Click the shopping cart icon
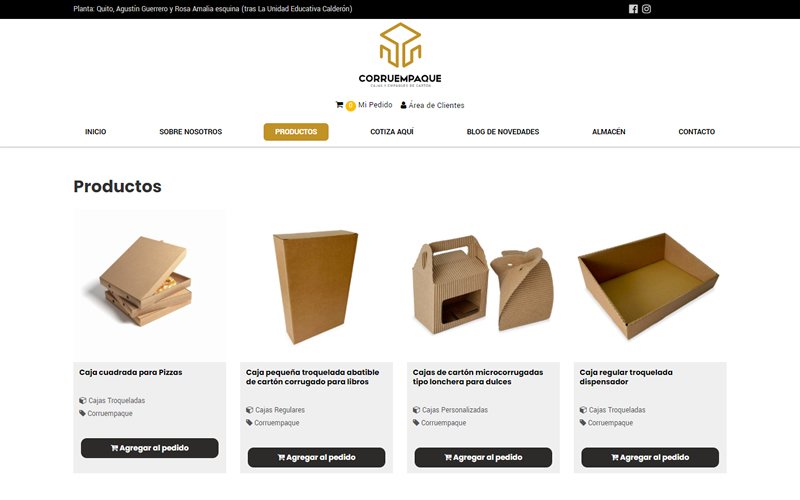This screenshot has height=500, width=800. [x=339, y=105]
